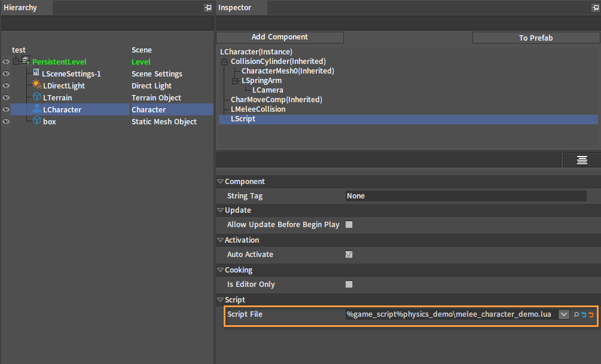Select the LSpringArm component
This screenshot has width=601, height=364.
tap(261, 81)
